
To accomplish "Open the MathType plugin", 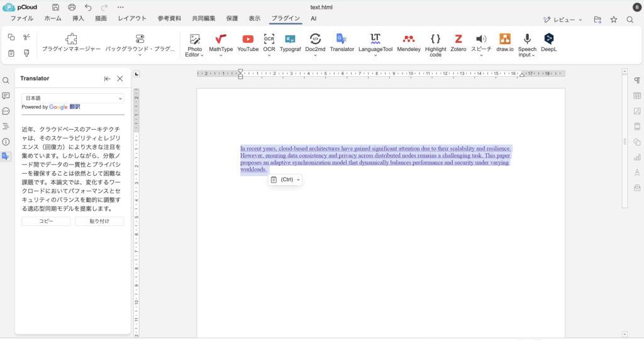I will (221, 40).
